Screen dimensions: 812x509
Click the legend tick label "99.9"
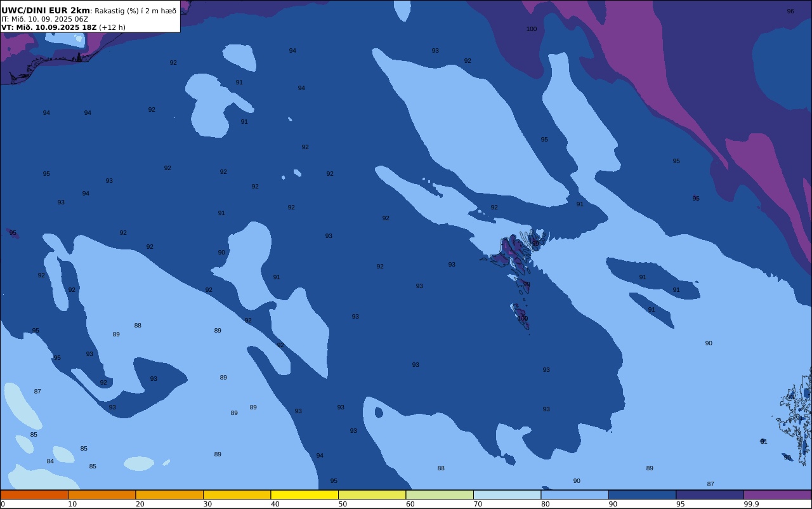pos(752,504)
